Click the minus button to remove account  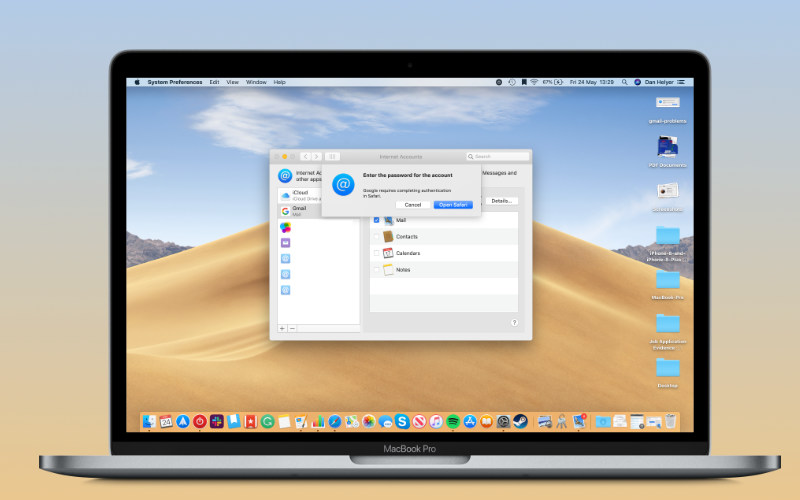point(292,329)
